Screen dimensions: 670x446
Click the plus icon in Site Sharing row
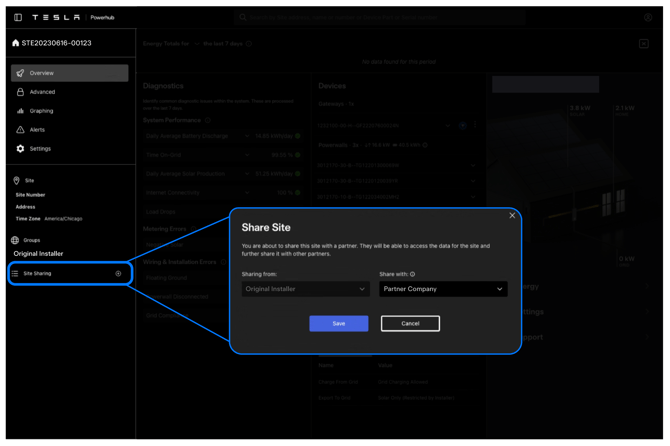[118, 273]
